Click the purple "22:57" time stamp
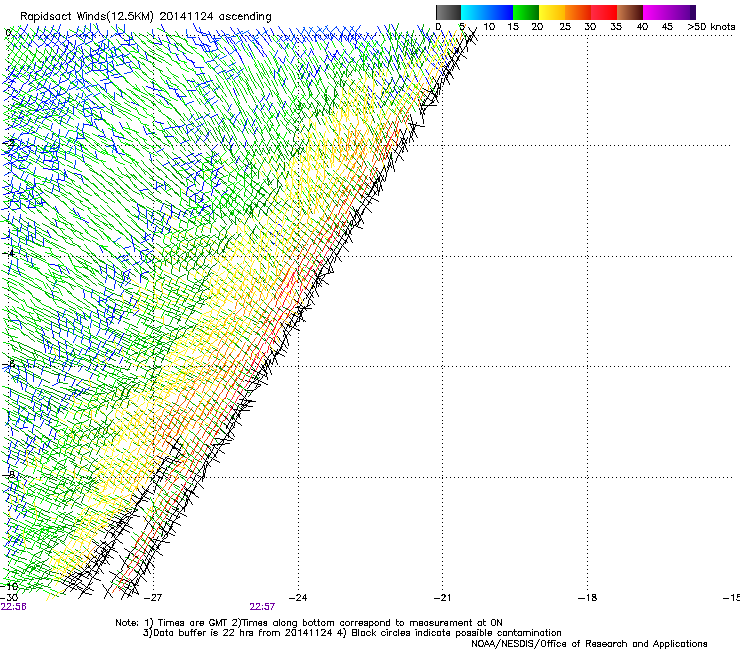The width and height of the screenshot is (740, 650). [262, 607]
